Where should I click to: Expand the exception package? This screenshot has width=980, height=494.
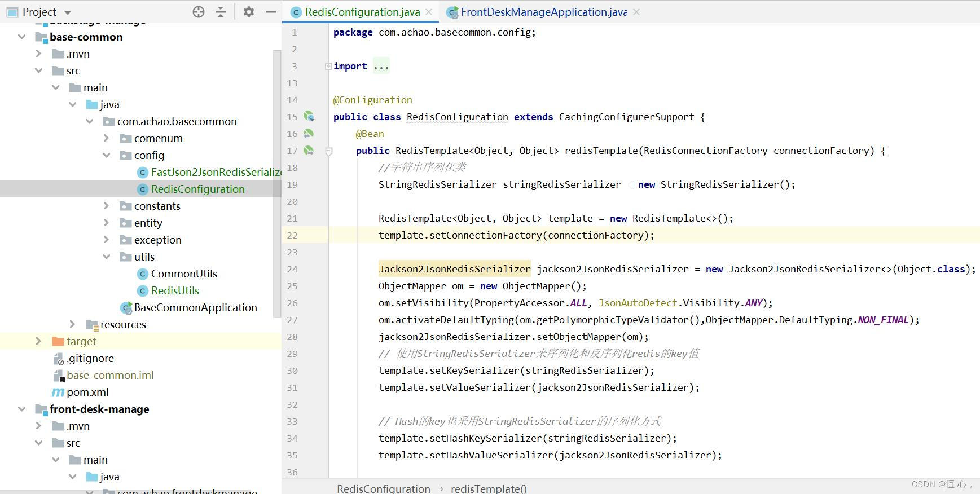click(106, 240)
